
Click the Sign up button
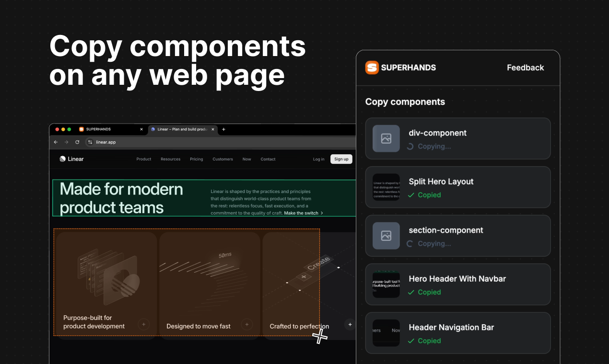pos(341,159)
